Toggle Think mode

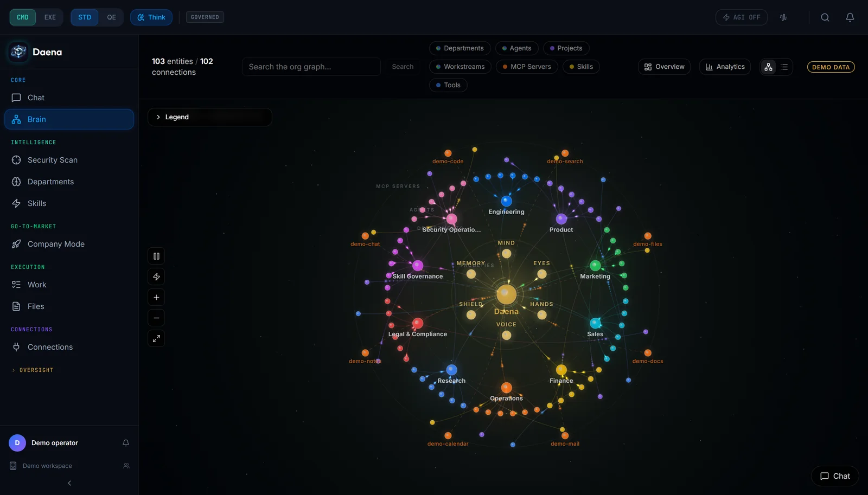[x=151, y=17]
